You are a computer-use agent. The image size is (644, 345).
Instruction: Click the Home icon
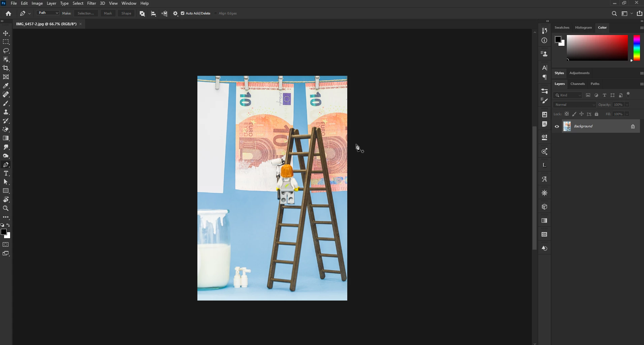[x=8, y=13]
